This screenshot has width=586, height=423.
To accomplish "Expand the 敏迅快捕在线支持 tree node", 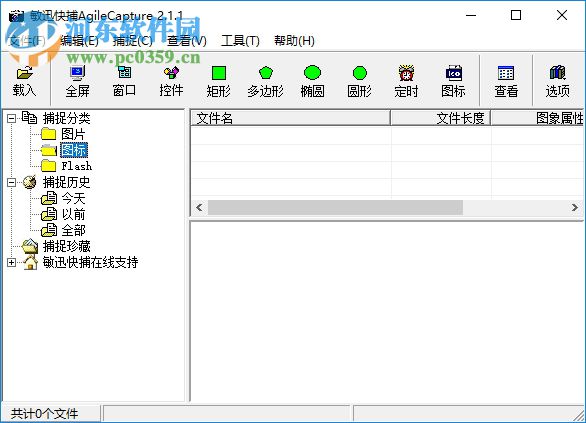I will pyautogui.click(x=12, y=262).
